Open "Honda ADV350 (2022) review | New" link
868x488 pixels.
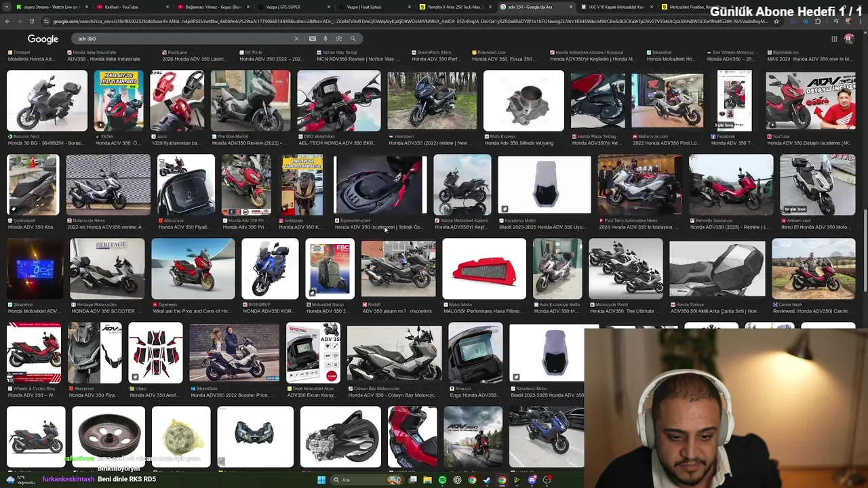pos(431,143)
